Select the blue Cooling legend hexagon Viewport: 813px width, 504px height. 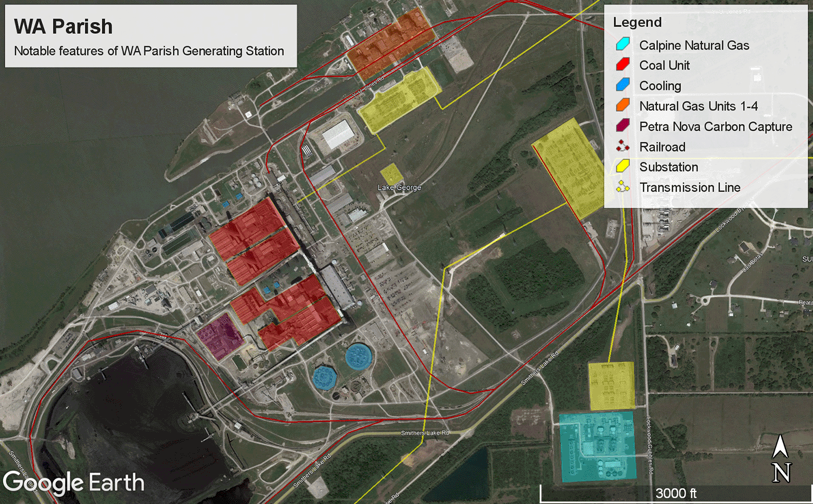point(622,85)
